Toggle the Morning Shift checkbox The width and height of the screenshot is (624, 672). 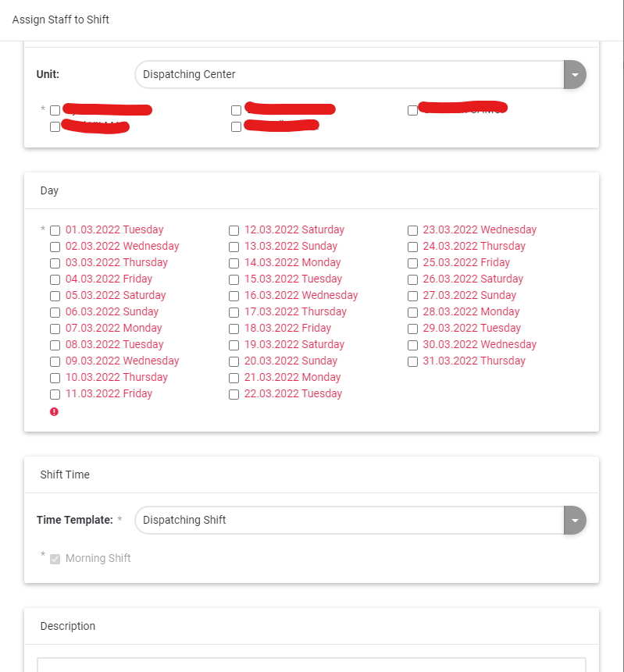[x=55, y=559]
